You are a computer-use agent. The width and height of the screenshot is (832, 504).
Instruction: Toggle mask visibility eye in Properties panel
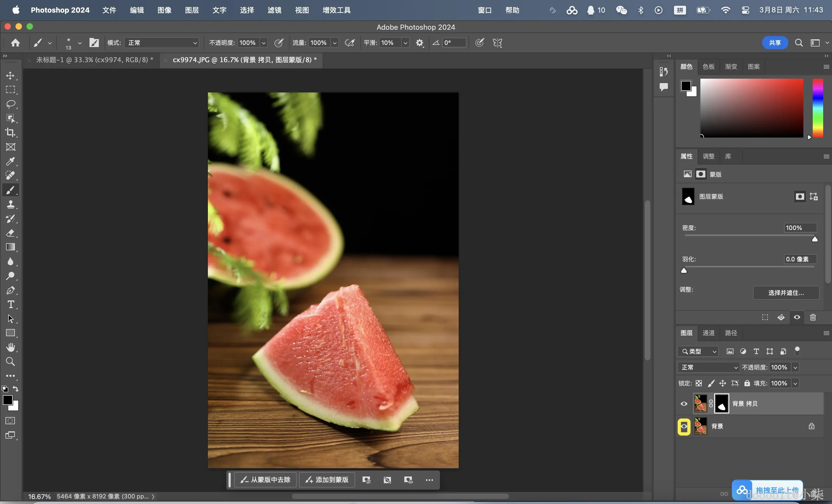point(797,317)
